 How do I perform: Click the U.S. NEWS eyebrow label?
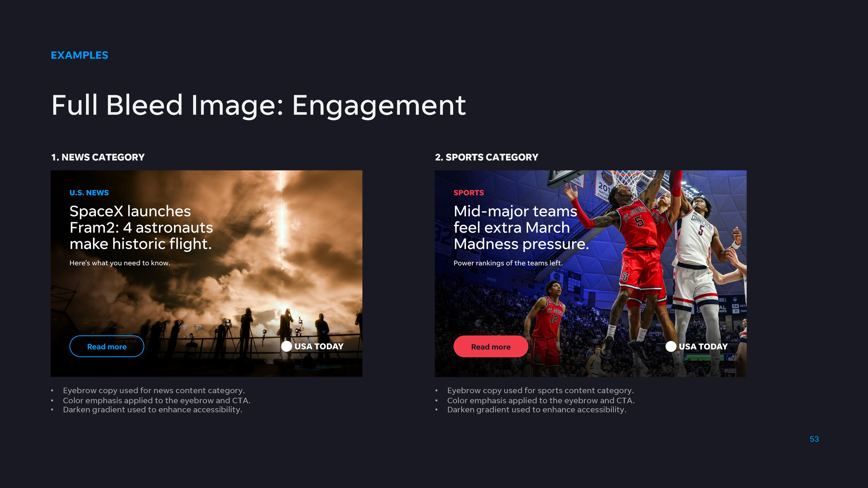[89, 193]
